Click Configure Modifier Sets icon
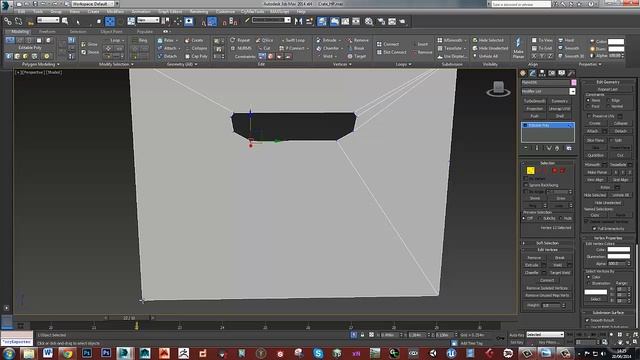Image resolution: width=640 pixels, height=360 pixels. point(569,148)
